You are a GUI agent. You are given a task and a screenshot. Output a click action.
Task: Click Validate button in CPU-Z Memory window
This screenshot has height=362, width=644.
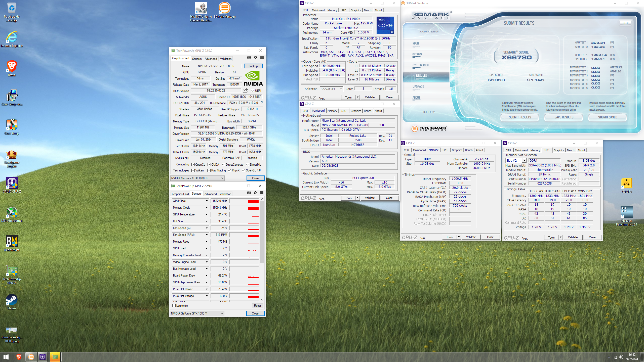(x=471, y=237)
